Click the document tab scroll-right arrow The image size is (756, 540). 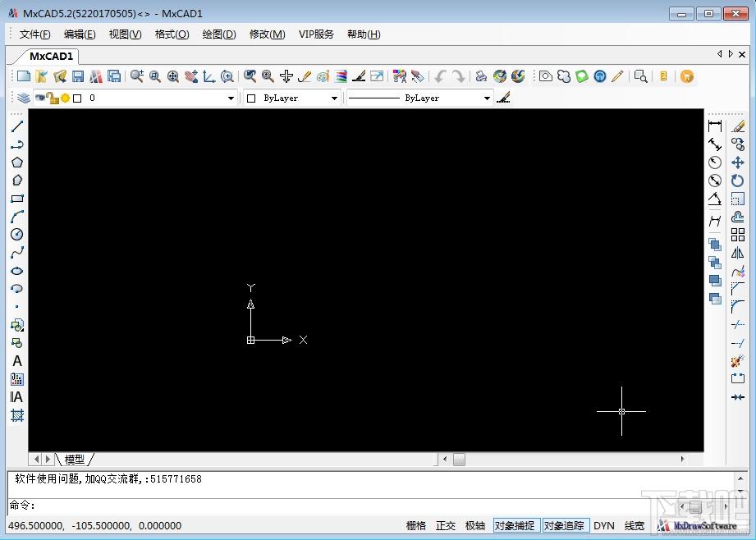point(731,54)
